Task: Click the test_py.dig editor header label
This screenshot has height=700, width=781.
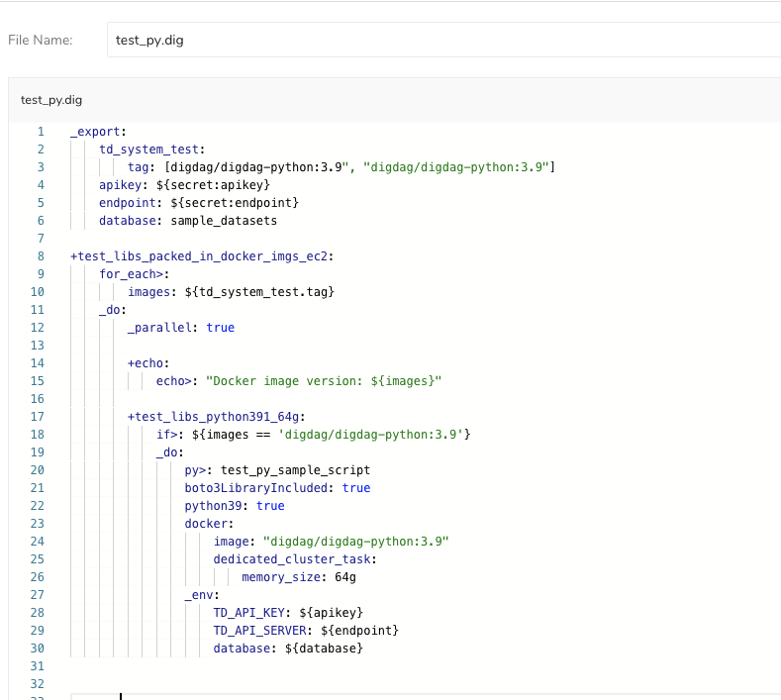Action: pyautogui.click(x=51, y=100)
